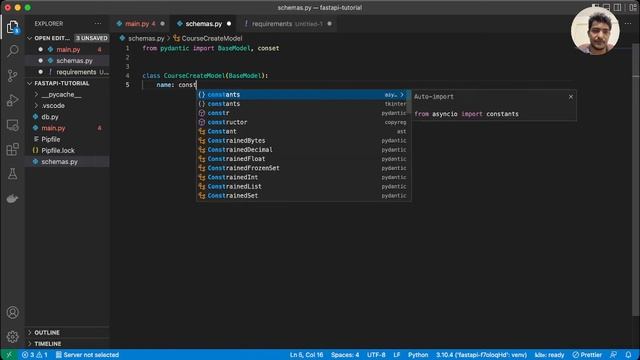Open Run and Debug view
The width and height of the screenshot is (640, 360).
[12, 100]
